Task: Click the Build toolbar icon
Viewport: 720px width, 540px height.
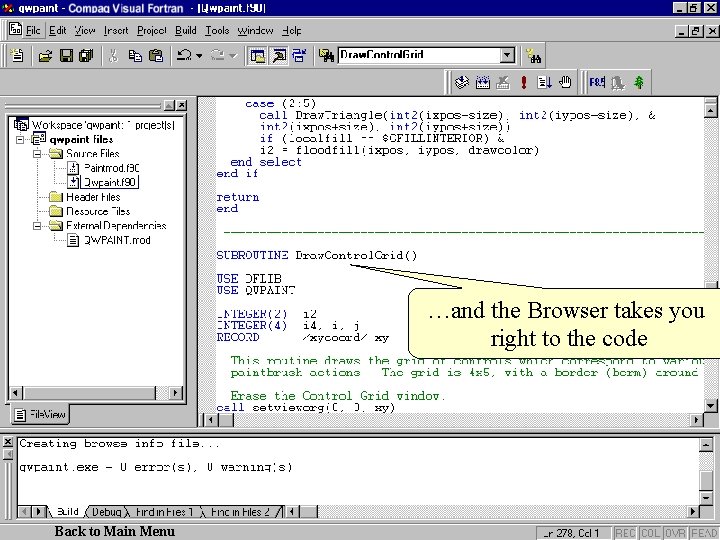Action: (x=483, y=83)
